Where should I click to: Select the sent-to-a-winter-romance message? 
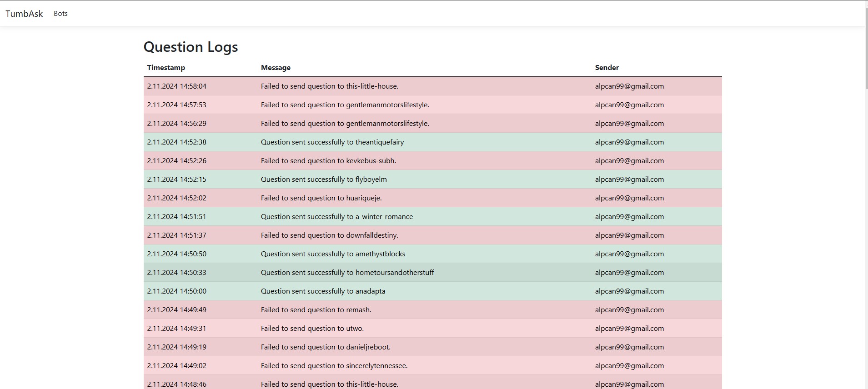(x=337, y=217)
